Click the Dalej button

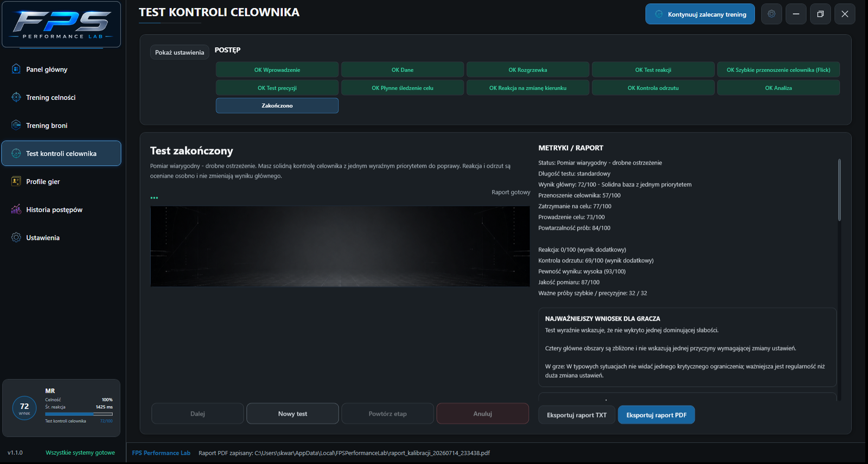(197, 414)
